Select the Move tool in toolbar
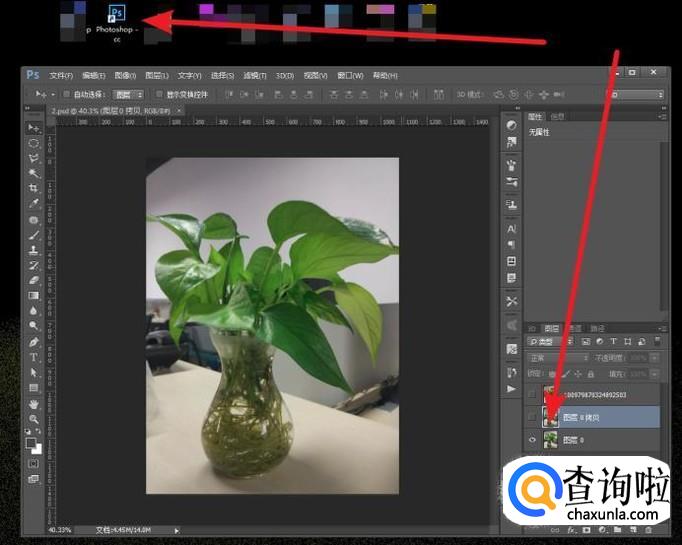682x545 pixels. (33, 128)
